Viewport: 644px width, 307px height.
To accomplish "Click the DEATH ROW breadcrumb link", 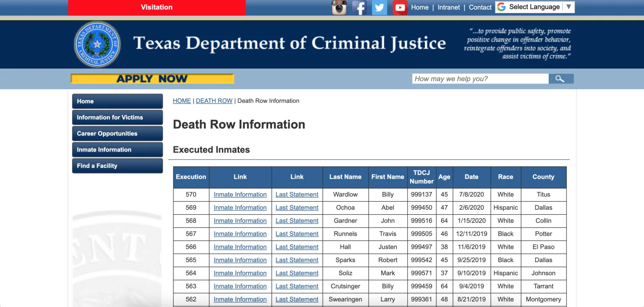I will click(x=214, y=101).
